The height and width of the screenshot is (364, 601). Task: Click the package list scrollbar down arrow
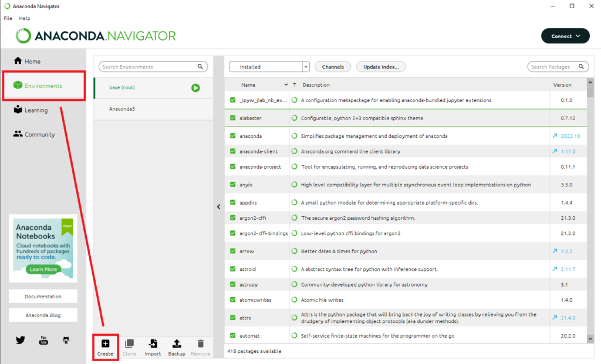pyautogui.click(x=590, y=339)
